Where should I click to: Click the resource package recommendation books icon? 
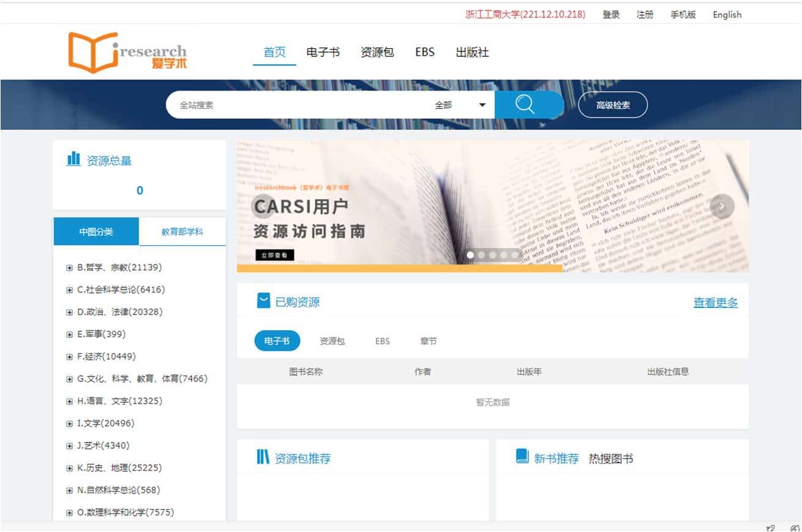point(263,457)
